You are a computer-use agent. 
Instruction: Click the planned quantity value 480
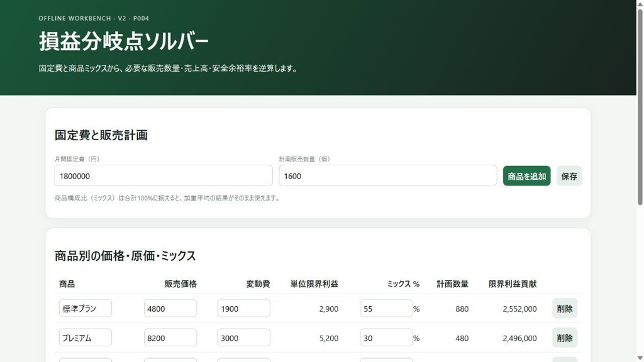click(x=462, y=339)
